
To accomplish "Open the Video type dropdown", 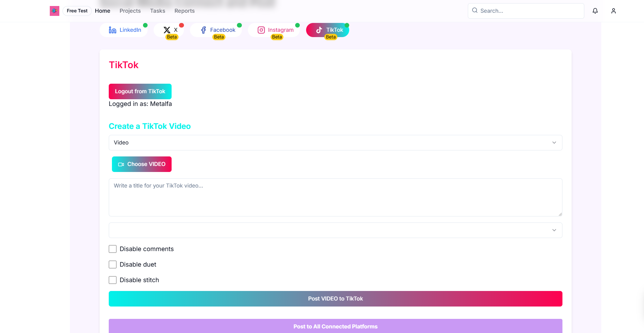I will [x=335, y=143].
